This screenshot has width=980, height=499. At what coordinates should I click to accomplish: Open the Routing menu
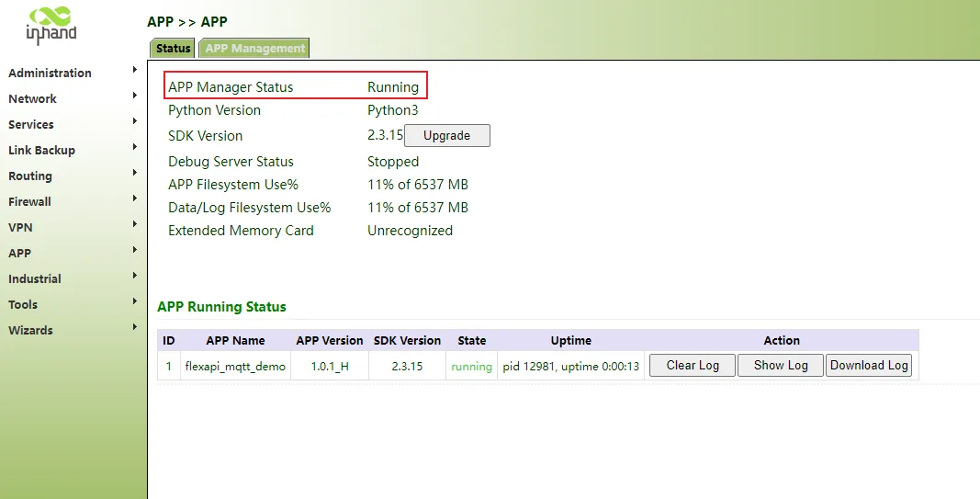coord(30,176)
